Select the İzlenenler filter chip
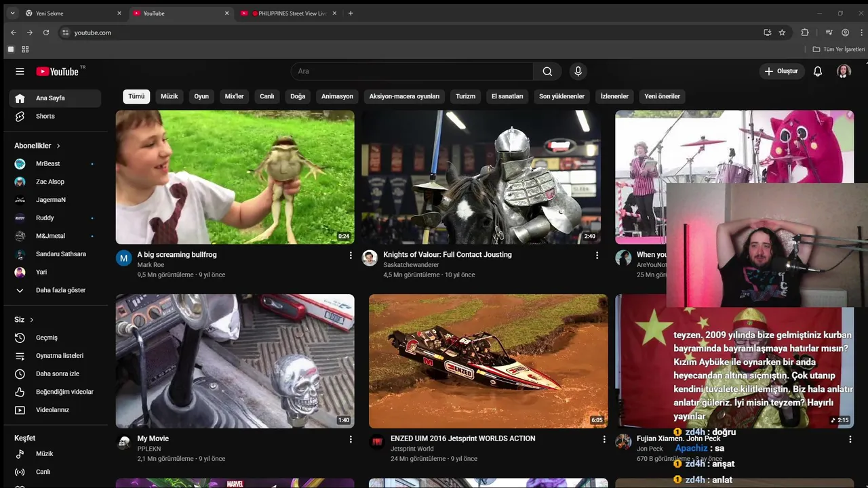Image resolution: width=868 pixels, height=488 pixels. (614, 96)
